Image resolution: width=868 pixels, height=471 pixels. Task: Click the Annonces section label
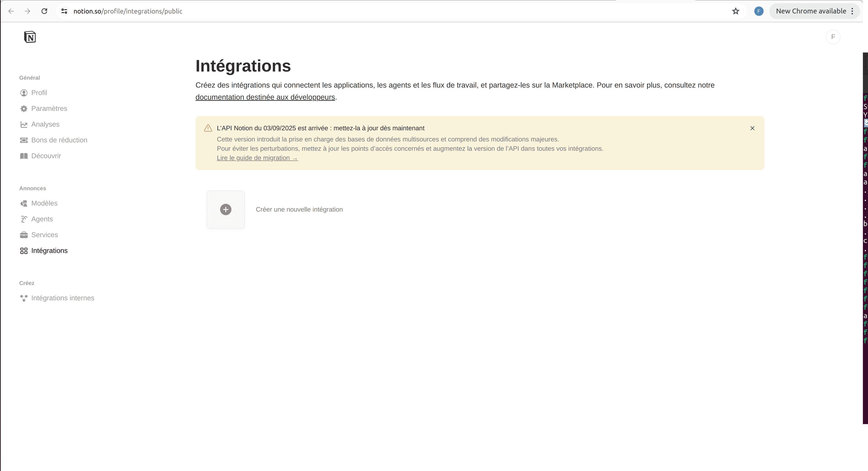pyautogui.click(x=33, y=188)
